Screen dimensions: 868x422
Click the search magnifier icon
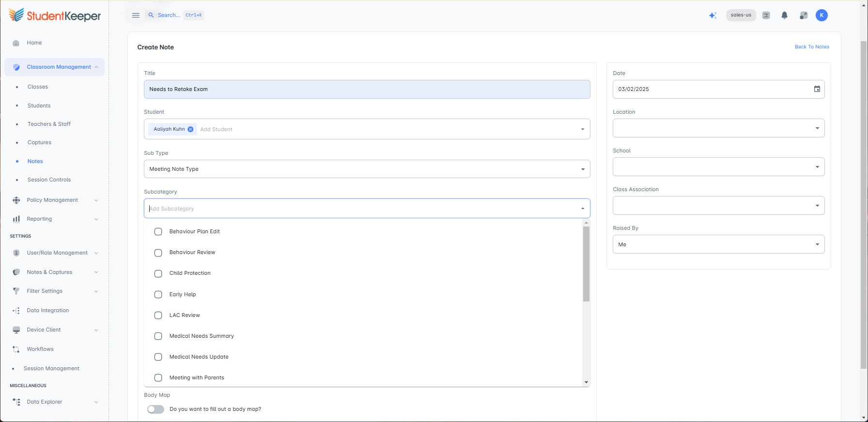pyautogui.click(x=151, y=15)
